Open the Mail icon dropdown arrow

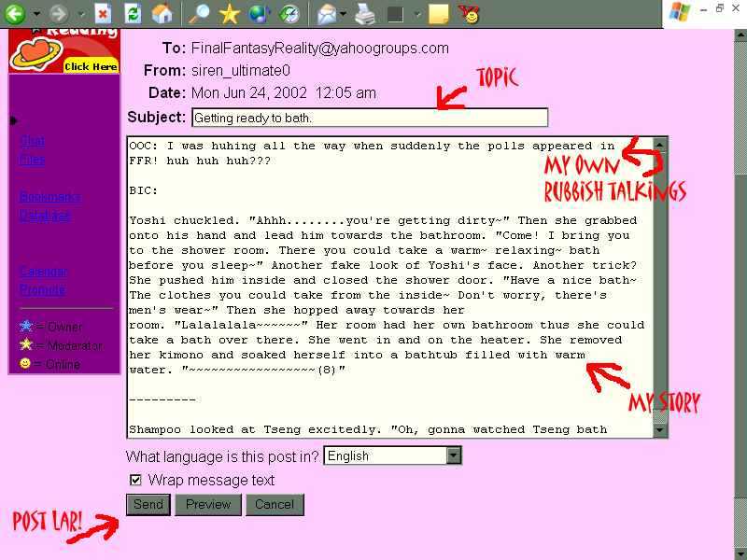pyautogui.click(x=343, y=13)
